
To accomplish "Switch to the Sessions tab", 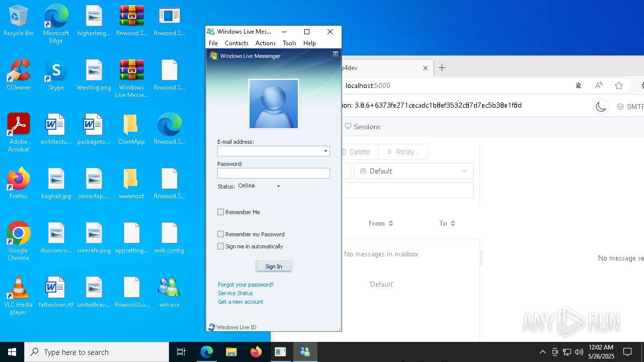I will pyautogui.click(x=363, y=127).
